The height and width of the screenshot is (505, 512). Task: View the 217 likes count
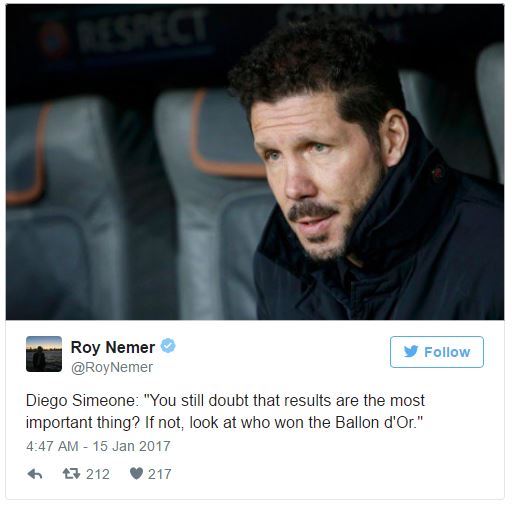pyautogui.click(x=160, y=474)
